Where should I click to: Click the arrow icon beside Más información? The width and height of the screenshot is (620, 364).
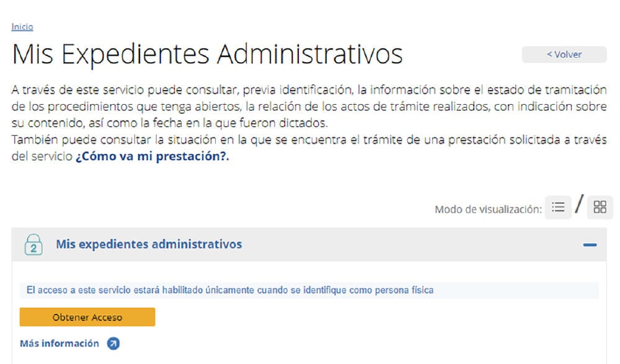point(113,344)
